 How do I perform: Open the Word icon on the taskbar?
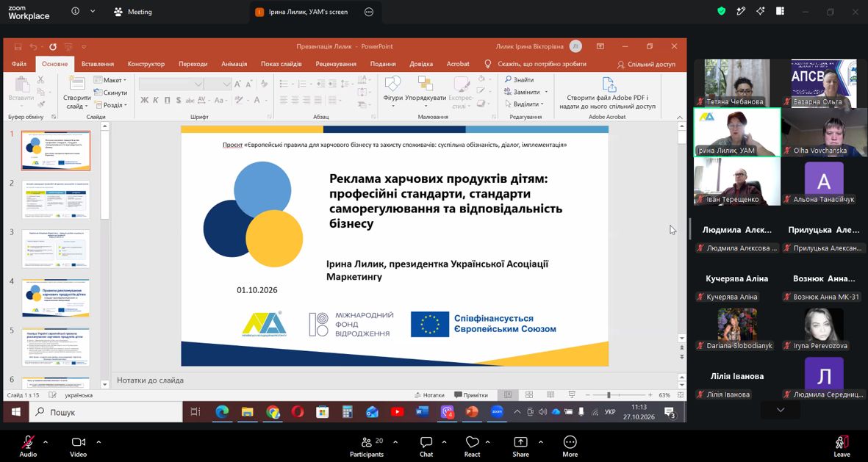[x=422, y=411]
